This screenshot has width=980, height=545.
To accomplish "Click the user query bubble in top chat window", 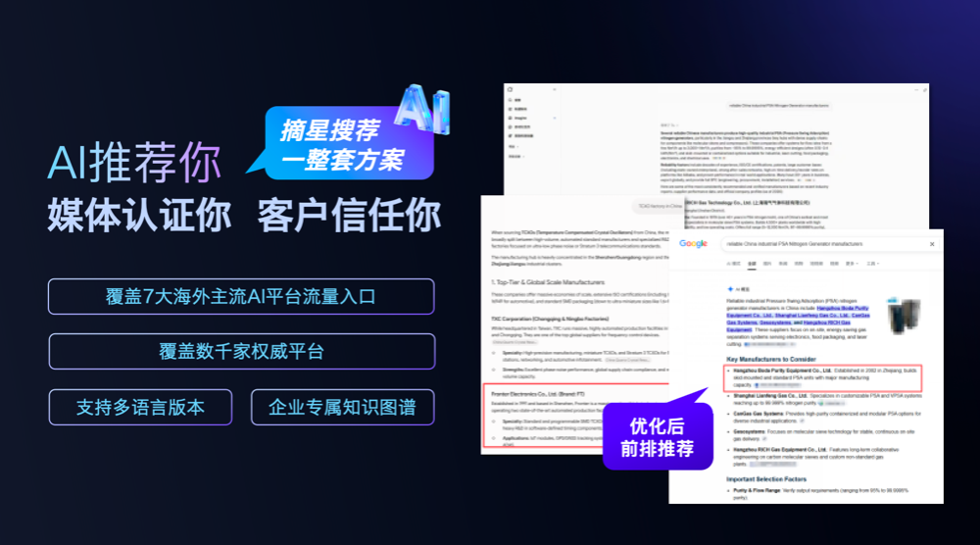I will pyautogui.click(x=778, y=106).
